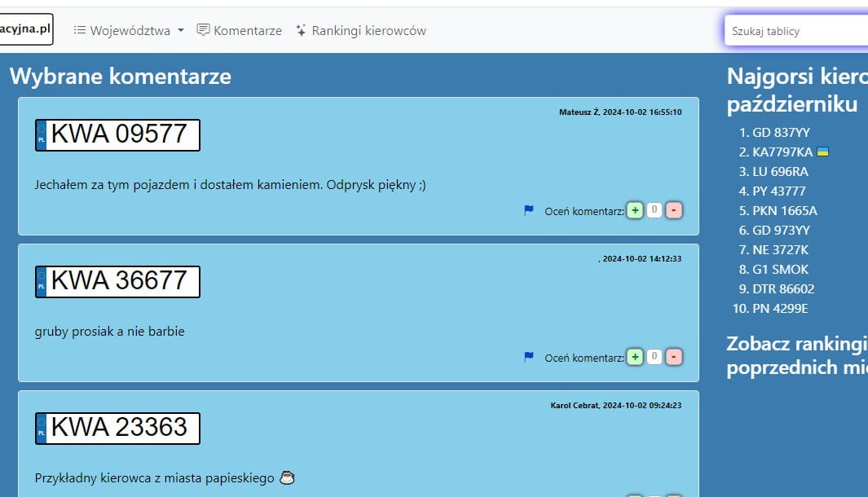Upvote the KWA 36677 comment with plus
The height and width of the screenshot is (497, 868).
pos(635,357)
